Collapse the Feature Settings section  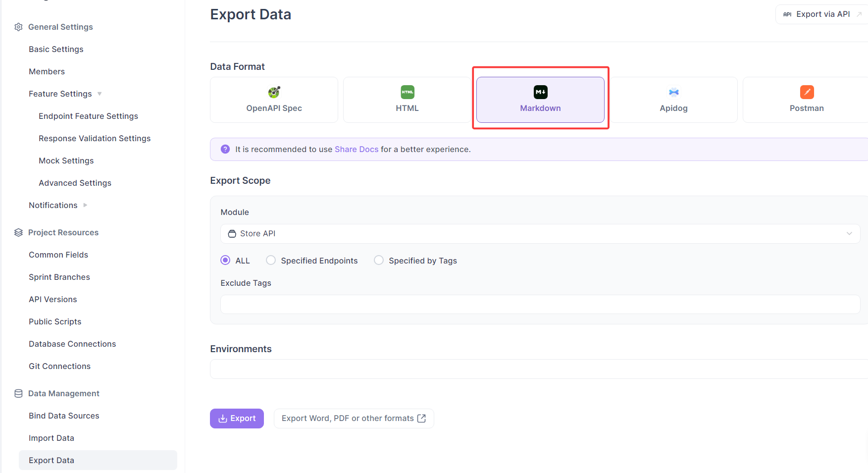tap(99, 94)
